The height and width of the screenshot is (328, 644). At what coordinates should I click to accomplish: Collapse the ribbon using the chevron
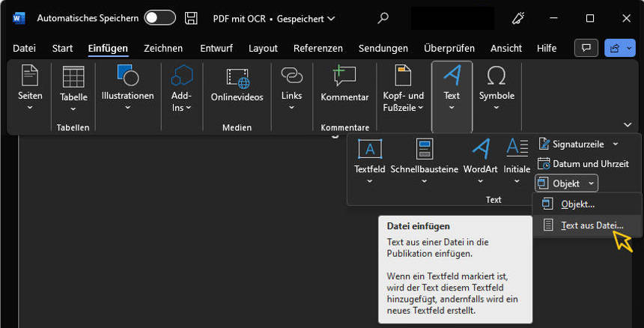(628, 124)
